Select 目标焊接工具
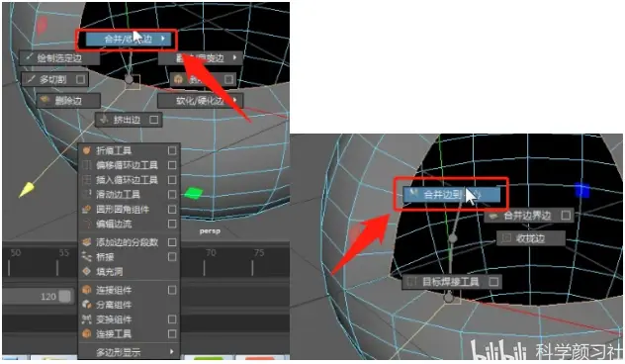The image size is (625, 364). (451, 282)
